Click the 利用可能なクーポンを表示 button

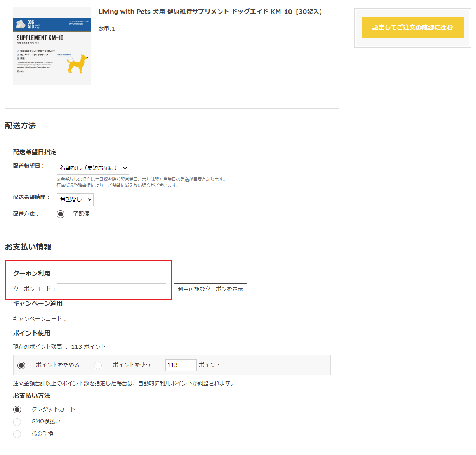210,289
